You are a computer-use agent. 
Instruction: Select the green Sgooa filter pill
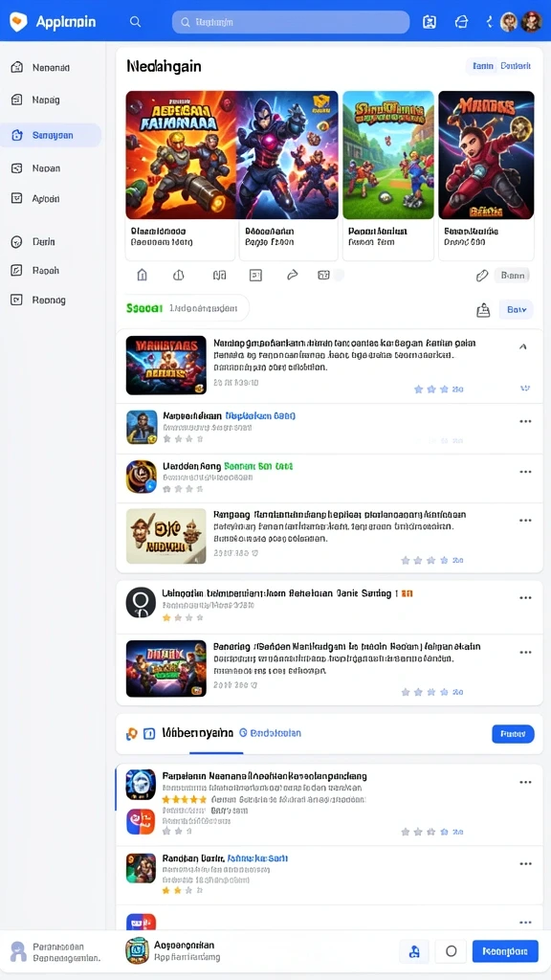[144, 308]
